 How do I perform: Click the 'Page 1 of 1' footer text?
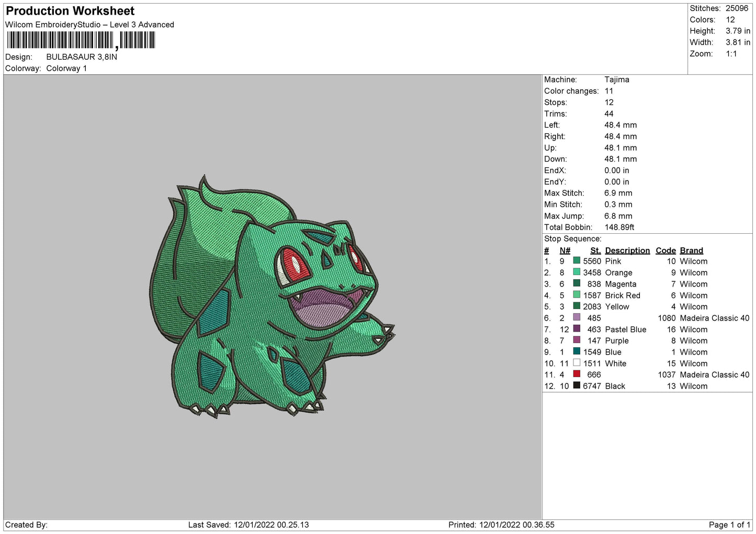click(x=729, y=525)
